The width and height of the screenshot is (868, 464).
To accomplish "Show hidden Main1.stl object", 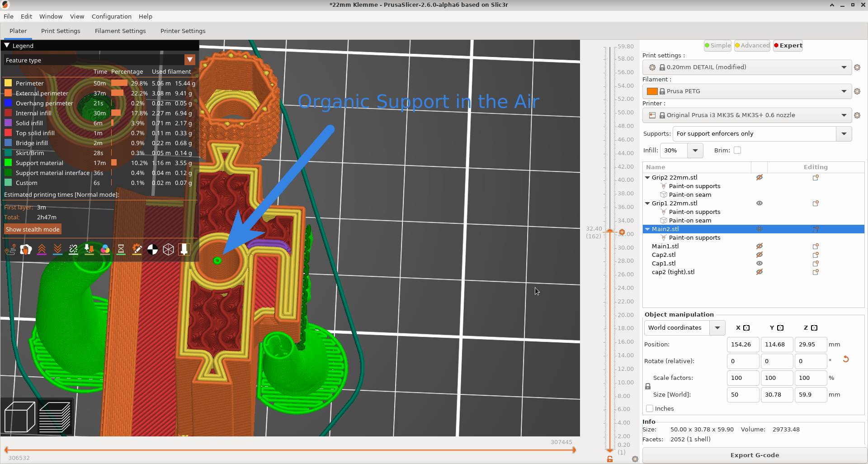I will 759,246.
